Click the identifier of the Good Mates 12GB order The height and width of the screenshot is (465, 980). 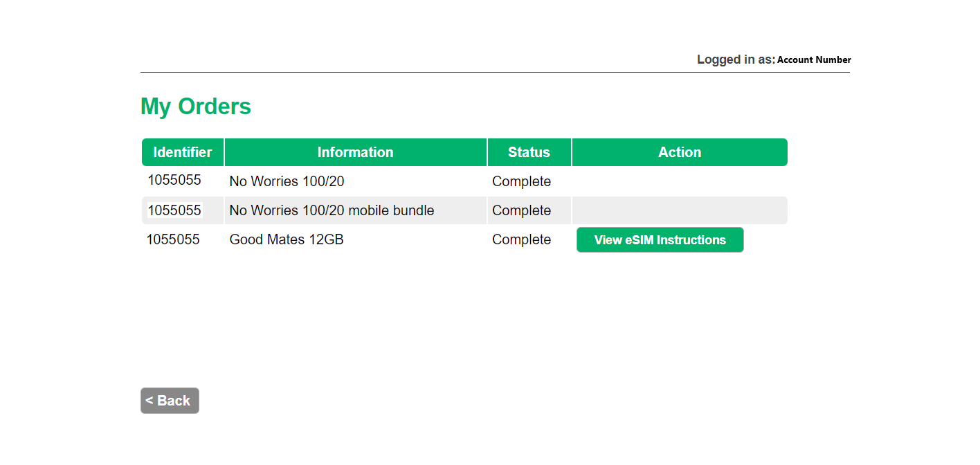pyautogui.click(x=173, y=240)
